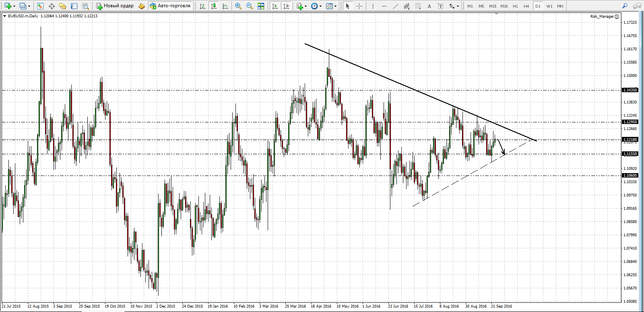Select the Trendline drawing tool
This screenshot has width=644, height=312.
click(395, 6)
